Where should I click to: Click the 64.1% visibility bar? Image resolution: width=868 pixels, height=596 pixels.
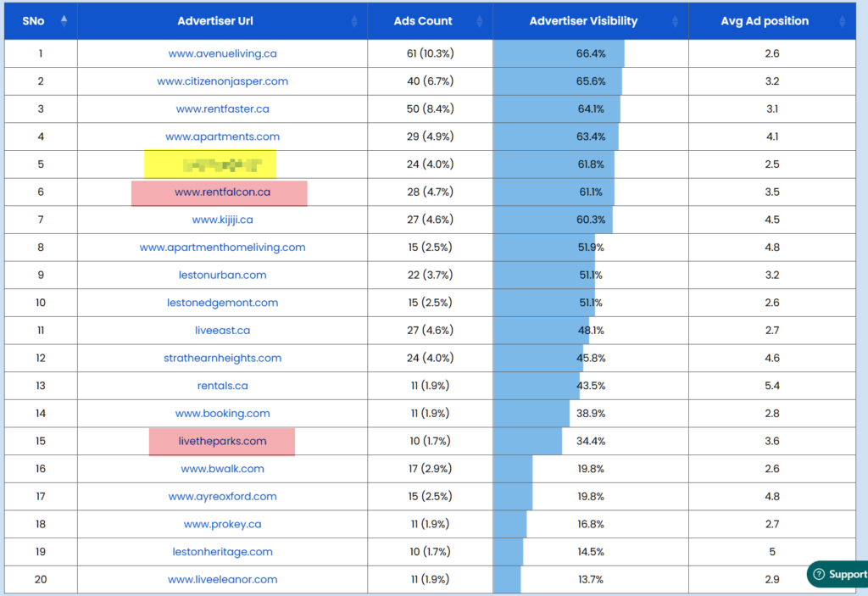[556, 109]
